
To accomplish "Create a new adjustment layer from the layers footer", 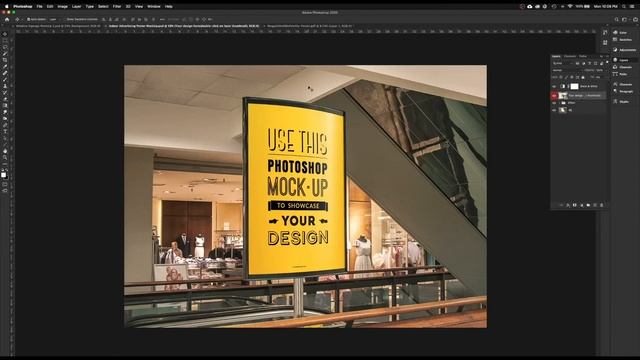I will [x=582, y=205].
